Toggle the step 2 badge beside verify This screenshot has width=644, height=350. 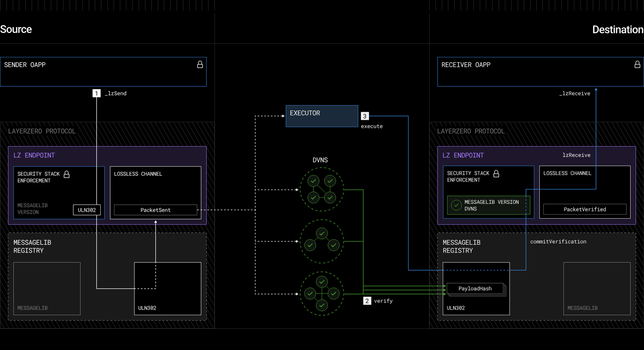coord(367,301)
